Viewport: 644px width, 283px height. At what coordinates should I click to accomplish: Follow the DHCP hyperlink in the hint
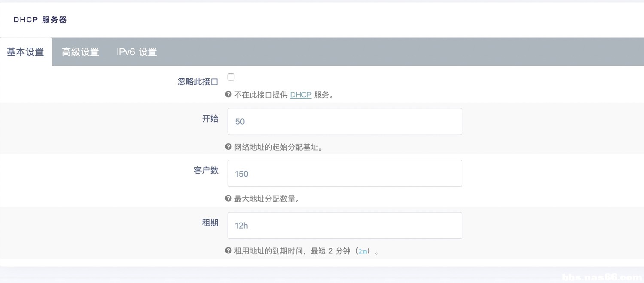click(x=301, y=95)
